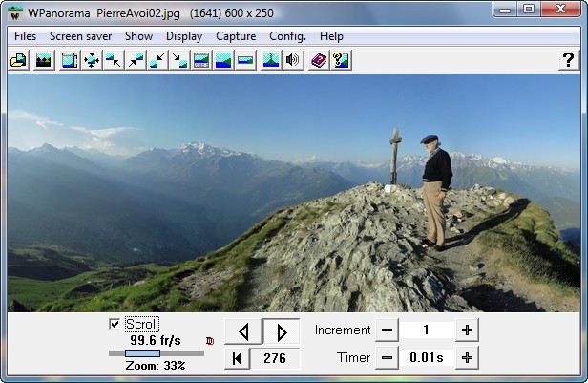Click the question mark icon at far right
The width and height of the screenshot is (588, 383).
567,60
